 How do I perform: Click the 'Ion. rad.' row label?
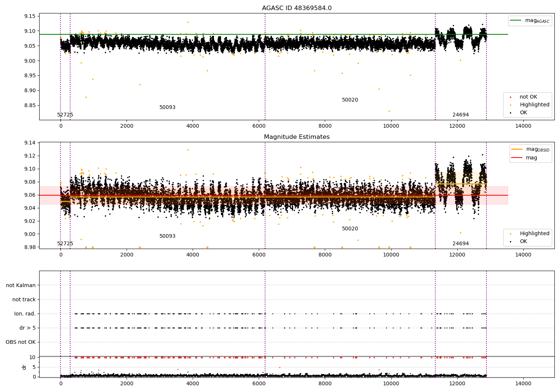[25, 314]
